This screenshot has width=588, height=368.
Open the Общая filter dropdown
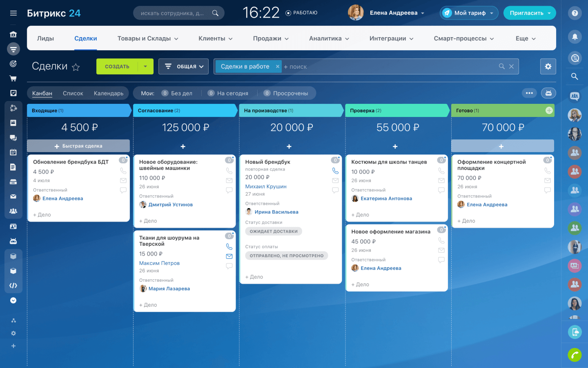click(183, 66)
